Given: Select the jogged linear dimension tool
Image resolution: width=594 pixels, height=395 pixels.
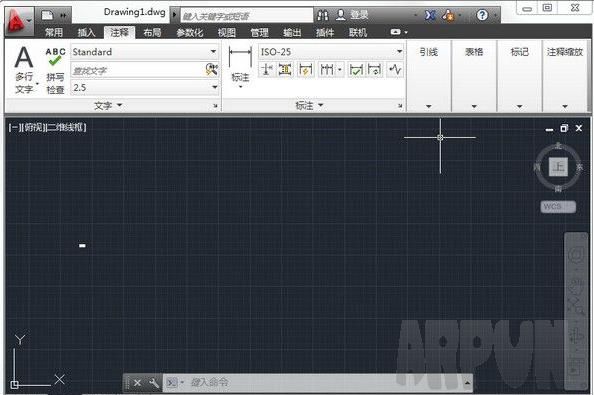Looking at the screenshot, I should click(395, 70).
